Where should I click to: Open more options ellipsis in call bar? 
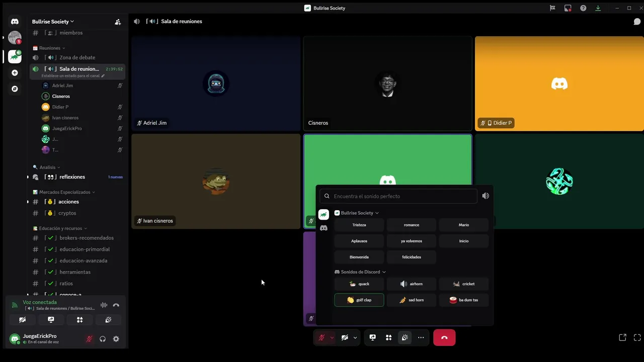click(421, 338)
